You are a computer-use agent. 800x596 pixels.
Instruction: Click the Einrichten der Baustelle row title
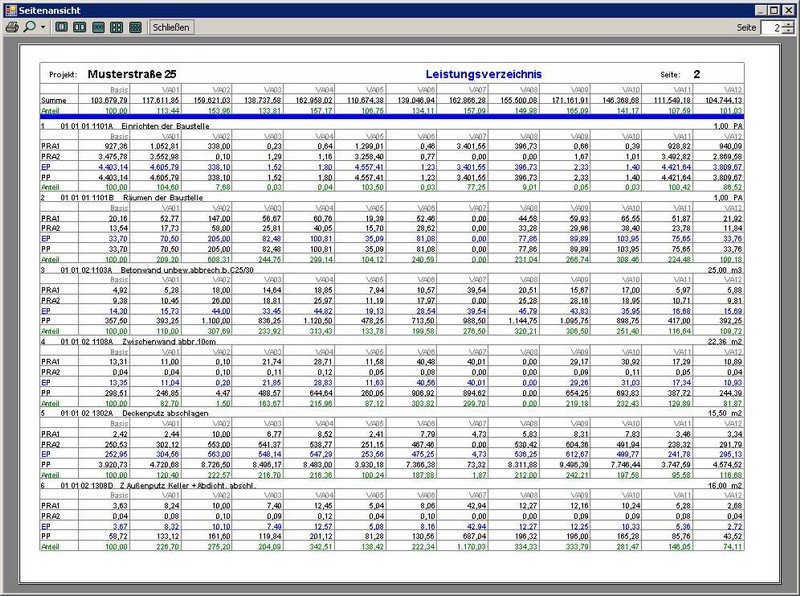[164, 127]
